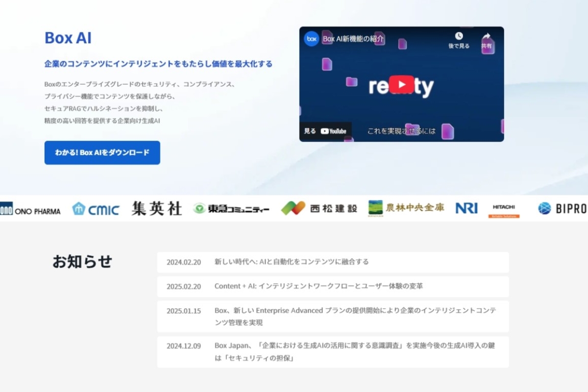Click the お知らせ heading
The height and width of the screenshot is (392, 588).
(82, 262)
